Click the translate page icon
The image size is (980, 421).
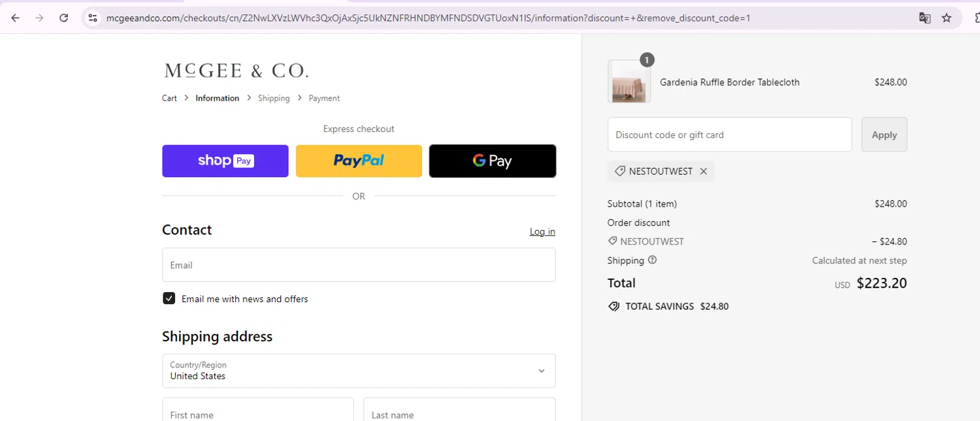[x=924, y=18]
